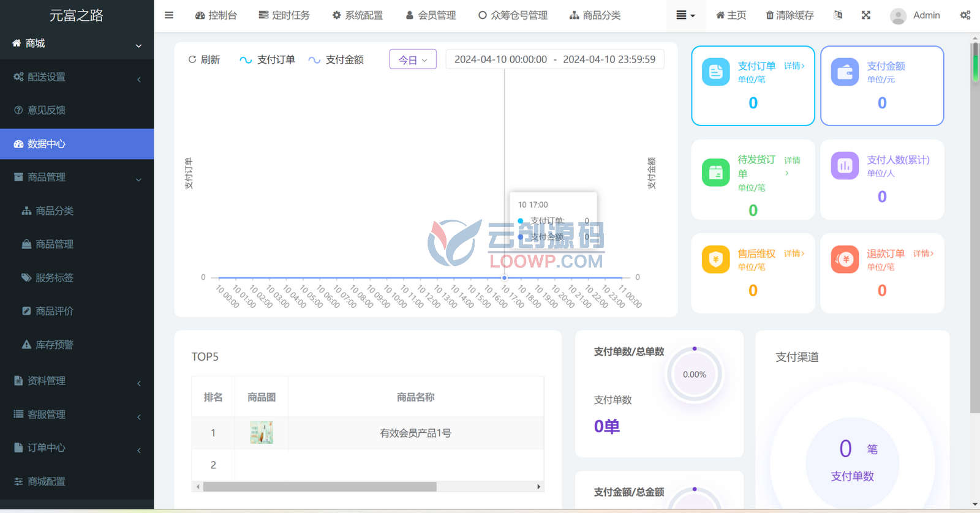Open 服务标签 in the sidebar

point(77,278)
